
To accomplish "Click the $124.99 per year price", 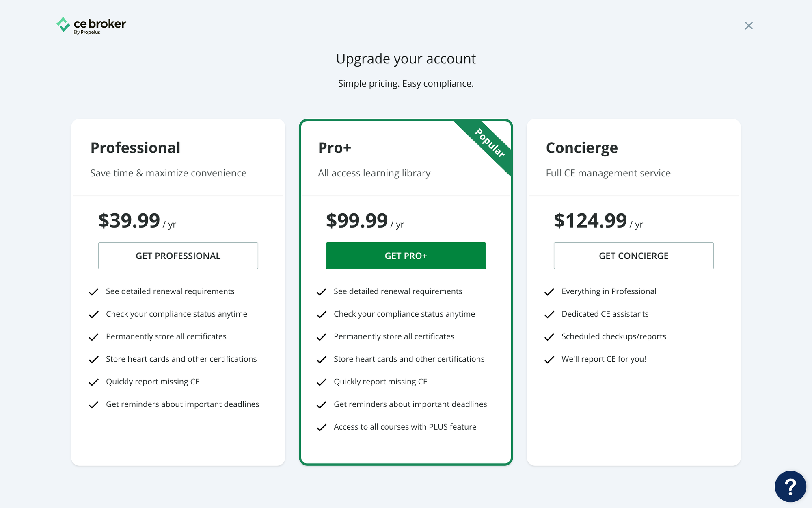I will [598, 221].
